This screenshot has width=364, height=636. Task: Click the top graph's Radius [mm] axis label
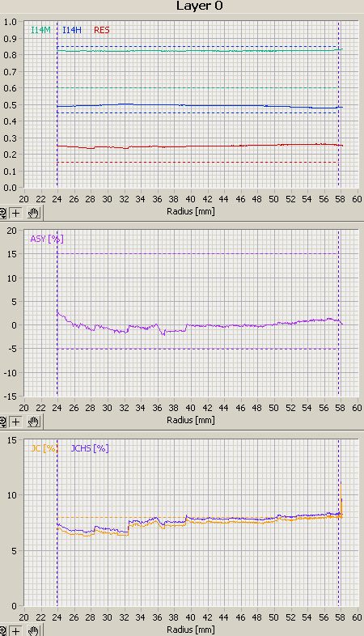coord(191,211)
